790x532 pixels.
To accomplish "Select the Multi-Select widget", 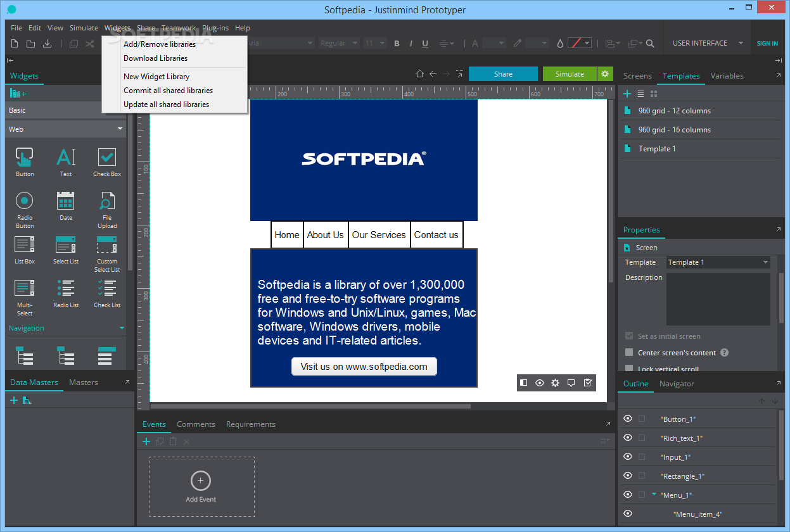I will point(25,298).
